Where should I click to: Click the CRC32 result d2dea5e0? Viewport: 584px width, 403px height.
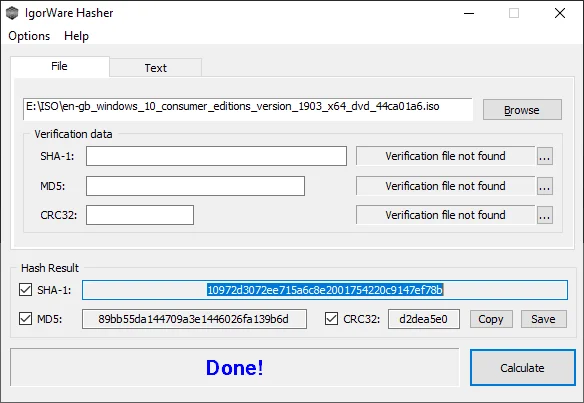[x=423, y=319]
